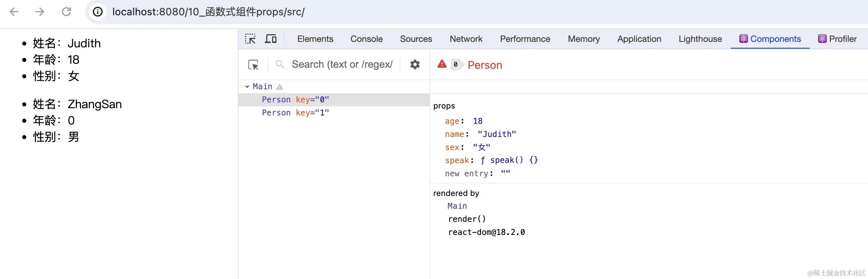Click the browser back arrow
Viewport: 868px width, 279px height.
(14, 12)
